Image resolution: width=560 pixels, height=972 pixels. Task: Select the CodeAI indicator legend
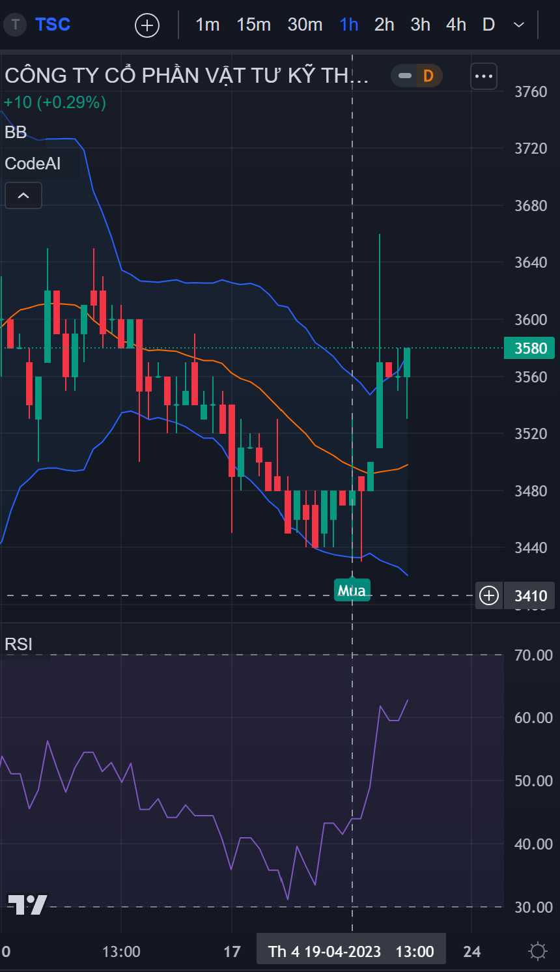pos(33,164)
